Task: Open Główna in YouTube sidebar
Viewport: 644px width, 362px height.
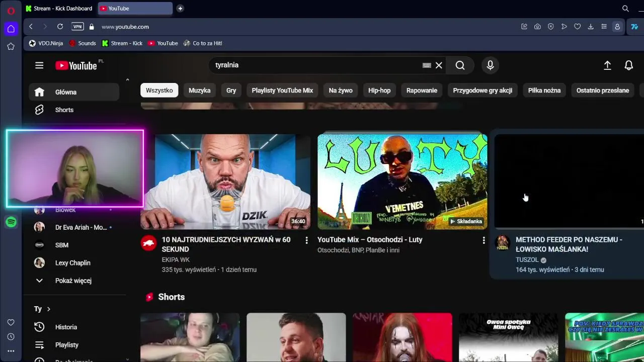Action: [73, 92]
